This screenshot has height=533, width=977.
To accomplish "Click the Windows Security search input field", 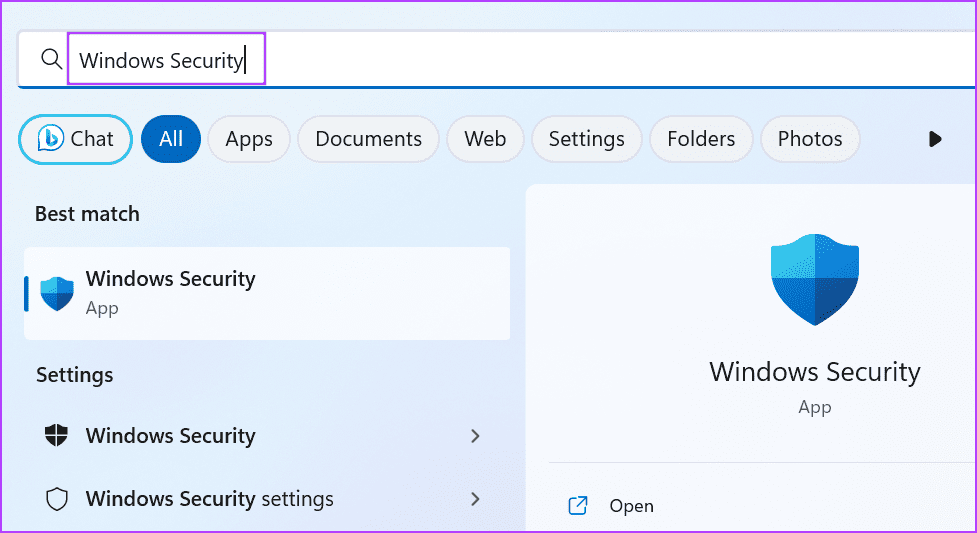I will [x=498, y=59].
